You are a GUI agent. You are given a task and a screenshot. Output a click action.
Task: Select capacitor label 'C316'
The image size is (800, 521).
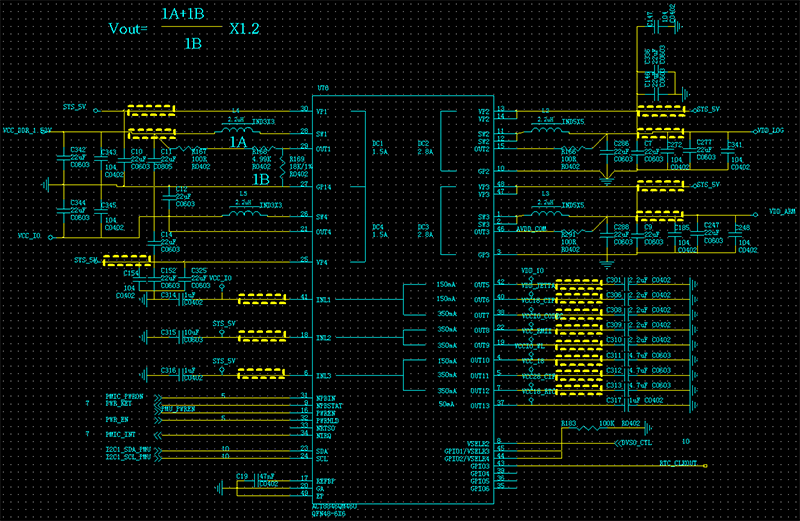tap(168, 370)
